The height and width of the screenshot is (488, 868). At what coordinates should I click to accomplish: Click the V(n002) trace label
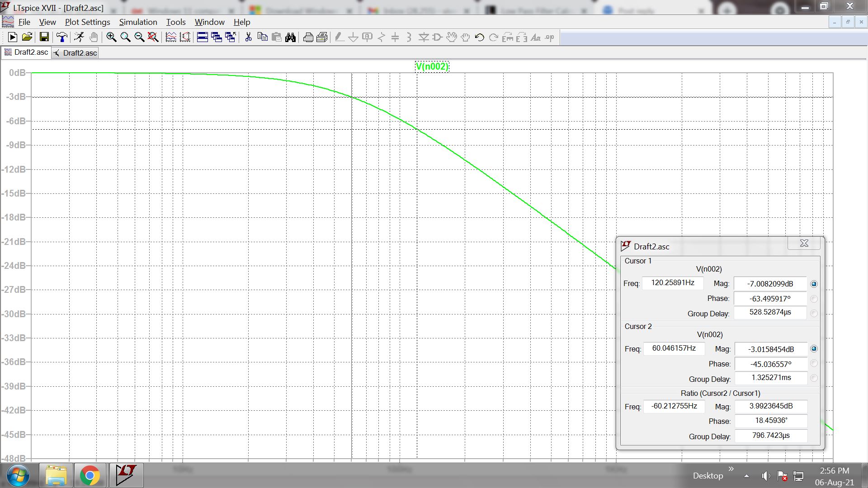point(432,67)
